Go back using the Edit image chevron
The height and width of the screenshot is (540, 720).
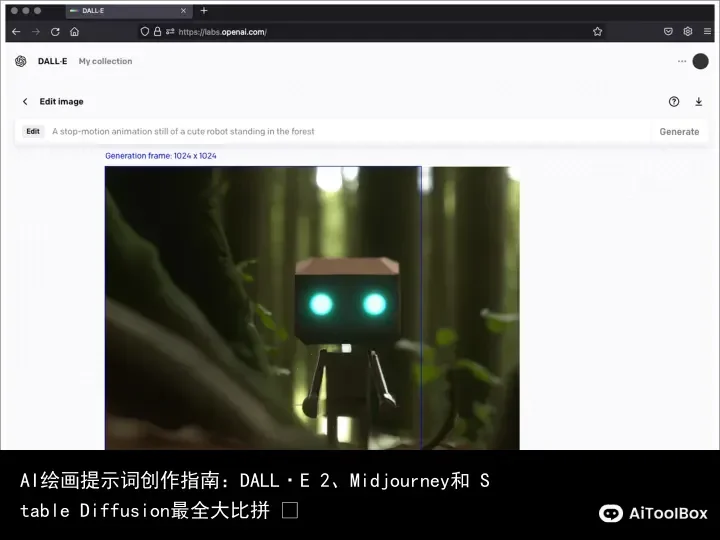click(x=25, y=101)
